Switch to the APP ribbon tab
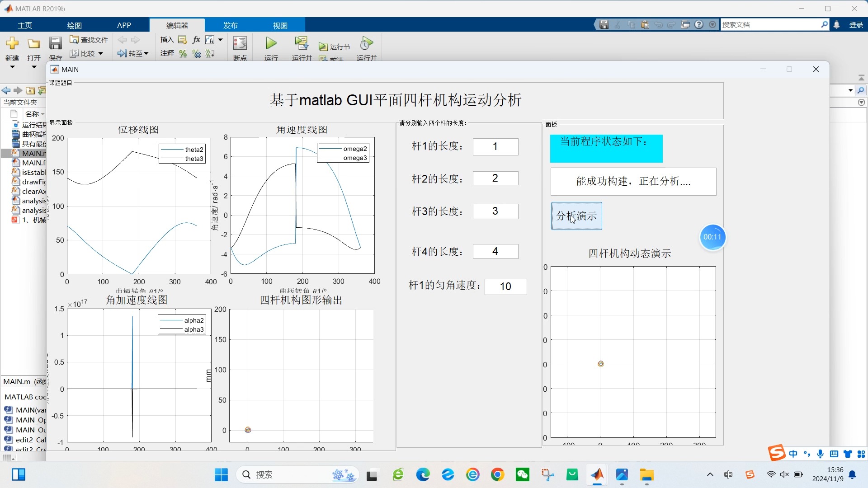This screenshot has height=488, width=868. [124, 25]
